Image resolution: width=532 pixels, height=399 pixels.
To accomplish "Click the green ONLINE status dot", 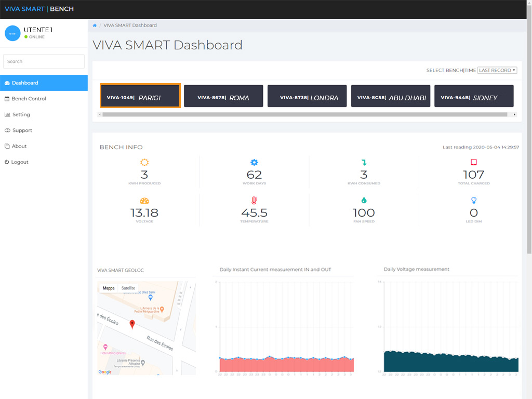I will 26,37.
